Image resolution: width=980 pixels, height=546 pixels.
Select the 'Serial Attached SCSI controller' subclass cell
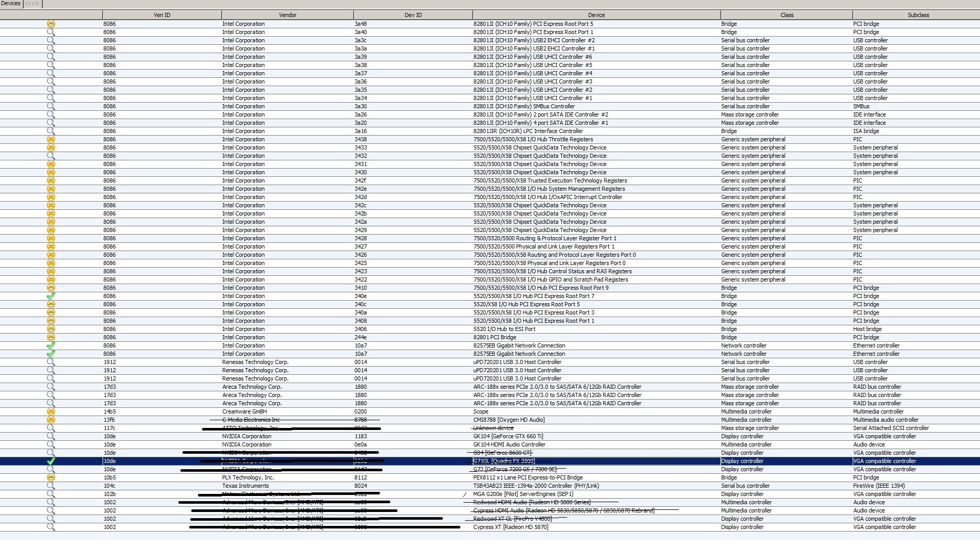point(916,428)
